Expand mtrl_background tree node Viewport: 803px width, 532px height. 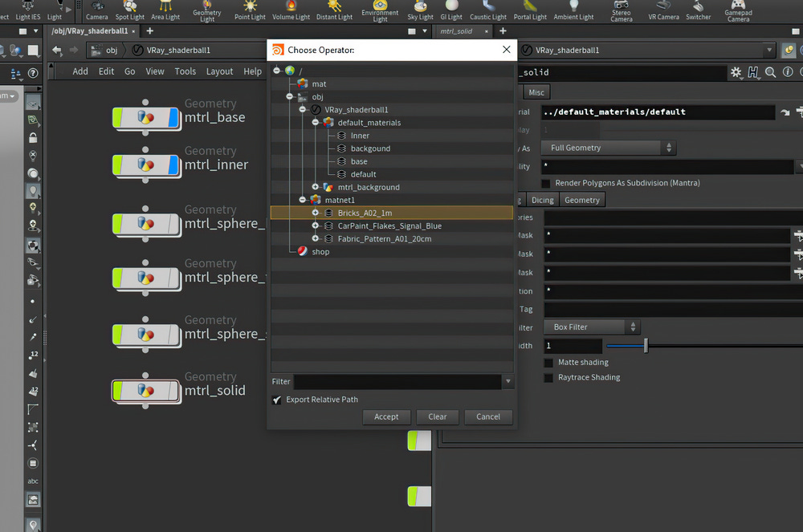[x=316, y=187]
